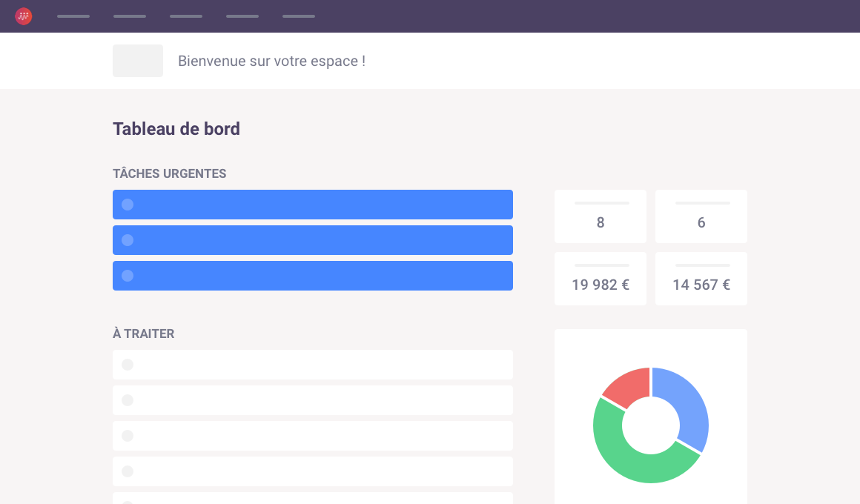Check the circle on first À TRAITER item
Viewport: 860px width, 504px height.
coord(128,365)
